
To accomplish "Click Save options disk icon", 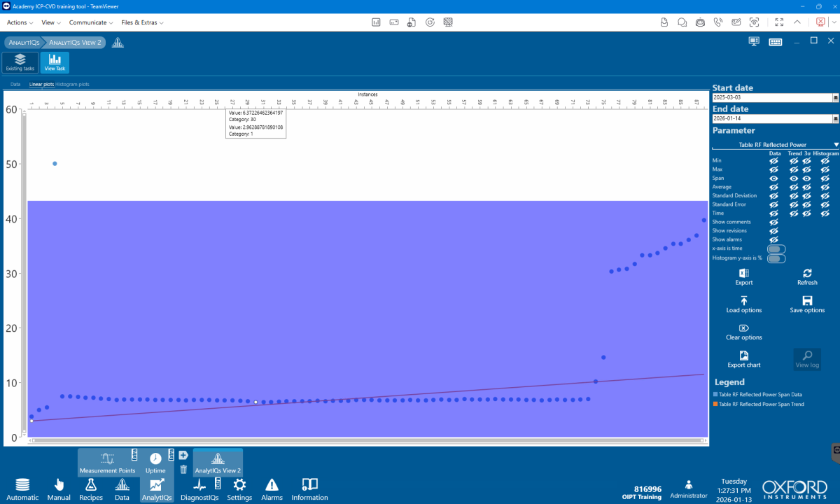I will click(807, 300).
